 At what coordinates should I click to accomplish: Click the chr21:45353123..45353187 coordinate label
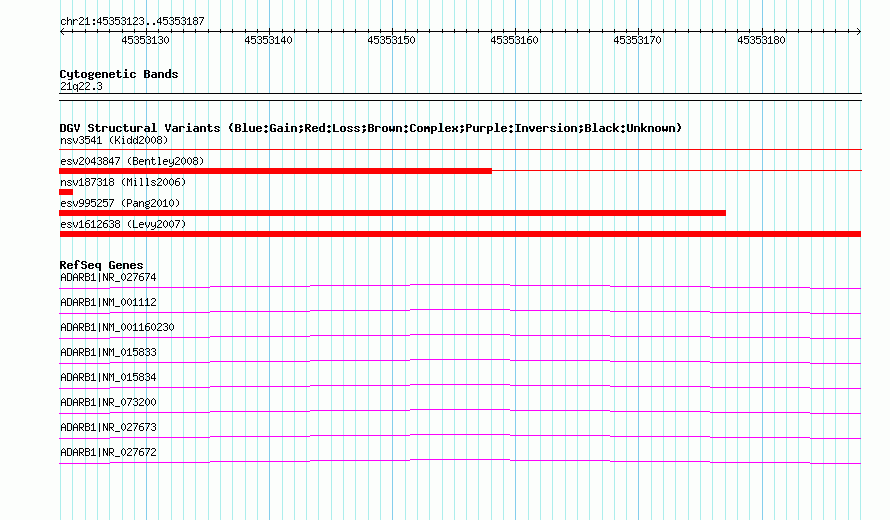(x=132, y=21)
